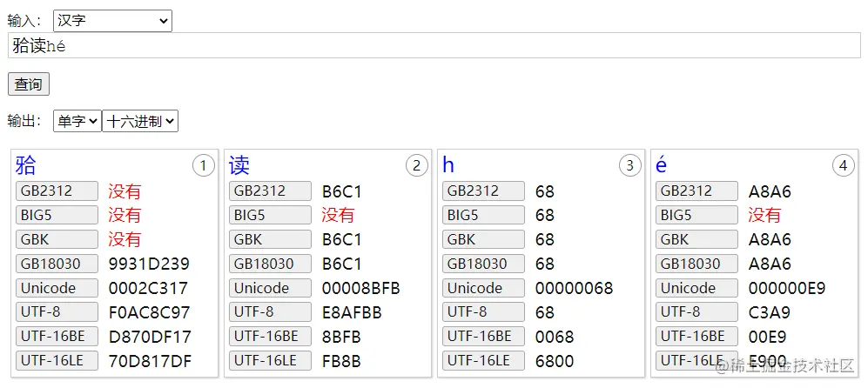868x388 pixels.
Task: Select the blue é character heading
Action: (661, 165)
